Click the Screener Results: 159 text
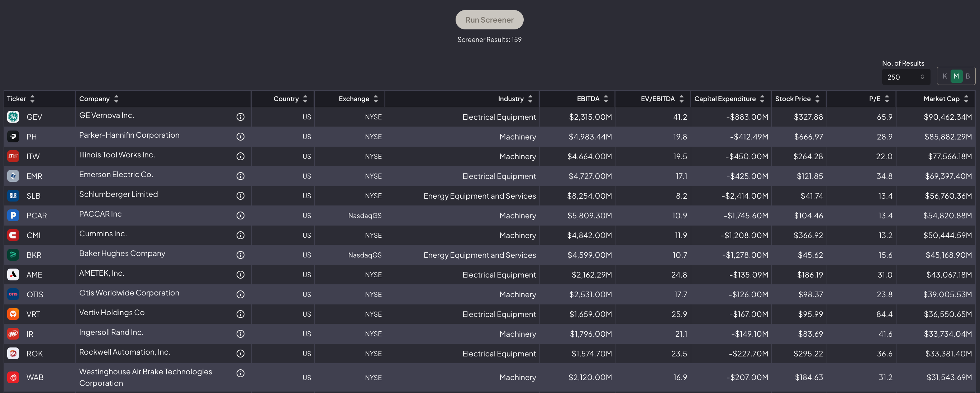This screenshot has height=393, width=980. (x=490, y=39)
